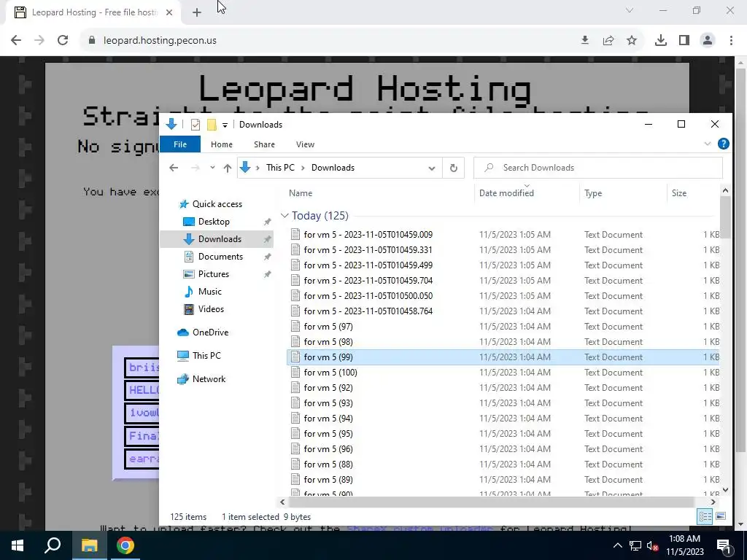Screen dimensions: 747x560
Task: Toggle Chrome side panel icon
Action: 684,41
